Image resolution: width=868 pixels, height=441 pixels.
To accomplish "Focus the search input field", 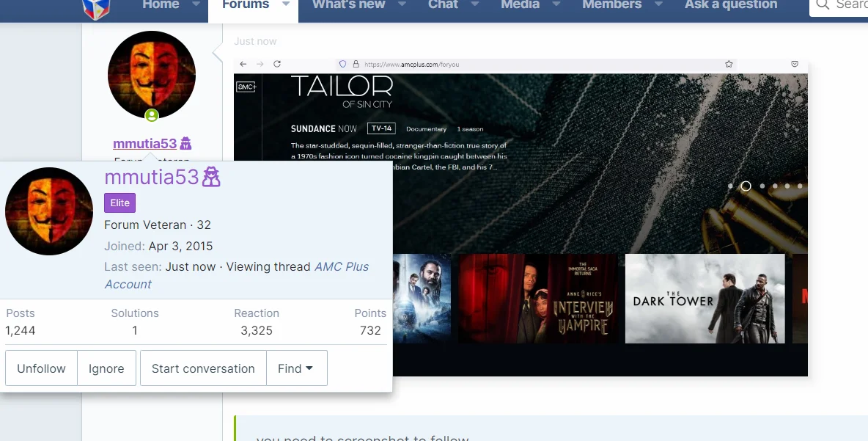I will point(839,7).
